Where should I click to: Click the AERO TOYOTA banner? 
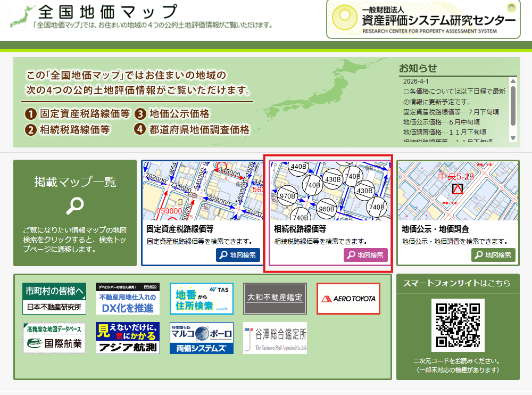click(348, 298)
